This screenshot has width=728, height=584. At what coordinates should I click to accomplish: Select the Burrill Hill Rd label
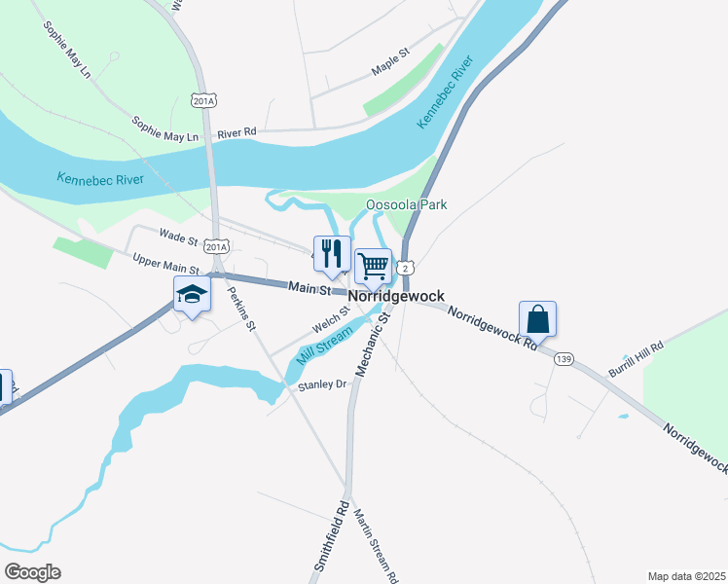pyautogui.click(x=637, y=360)
